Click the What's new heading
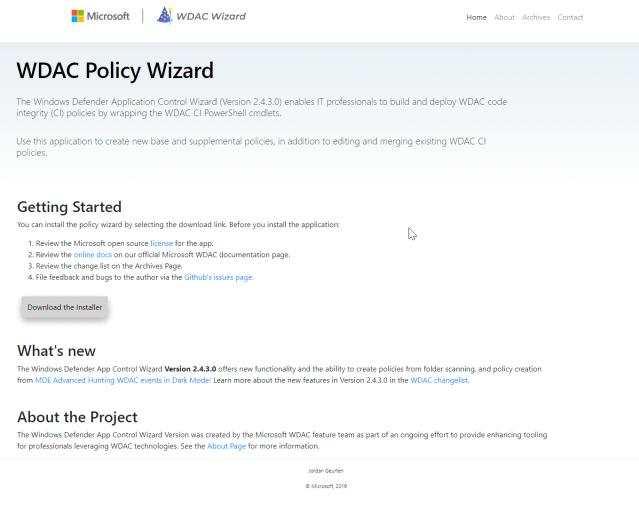The height and width of the screenshot is (513, 639). click(56, 351)
